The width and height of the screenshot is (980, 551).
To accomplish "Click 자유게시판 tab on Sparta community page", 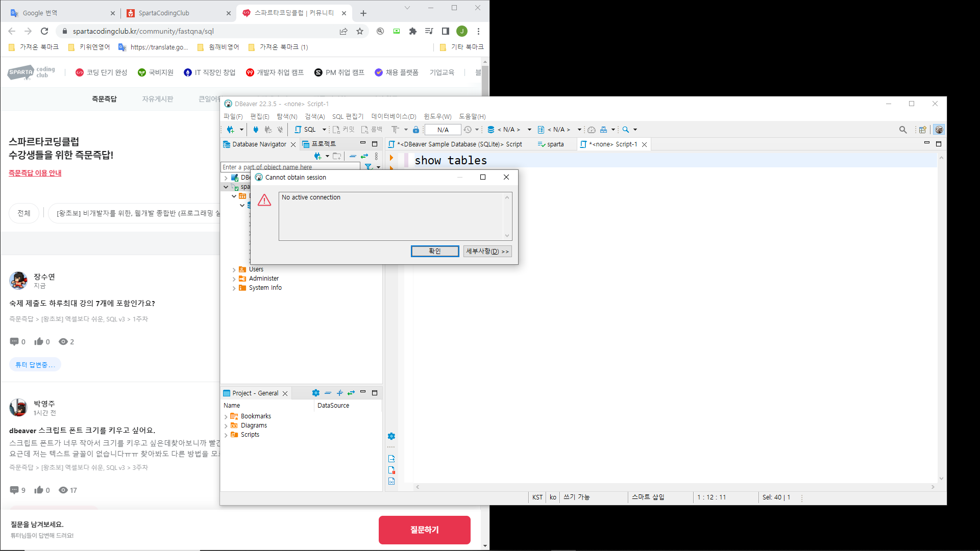I will [x=158, y=99].
